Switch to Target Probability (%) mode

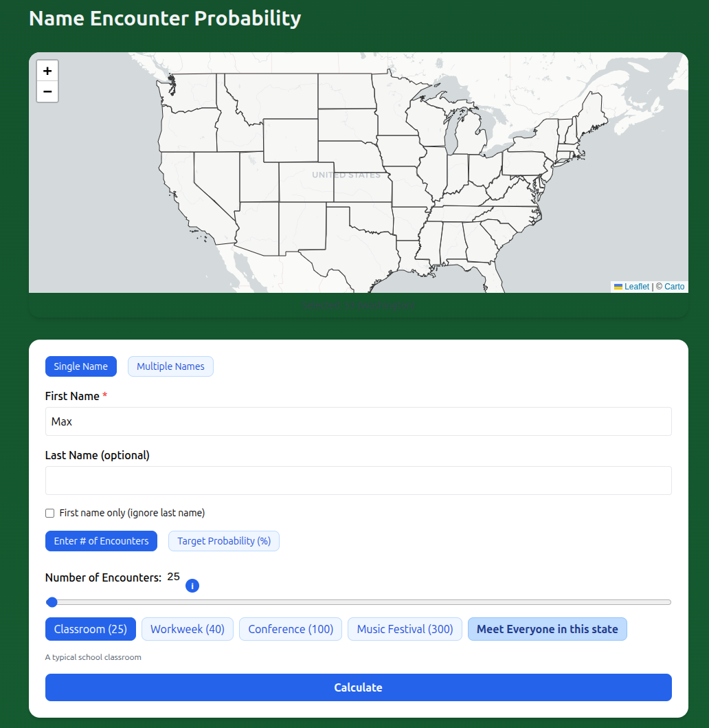click(223, 541)
